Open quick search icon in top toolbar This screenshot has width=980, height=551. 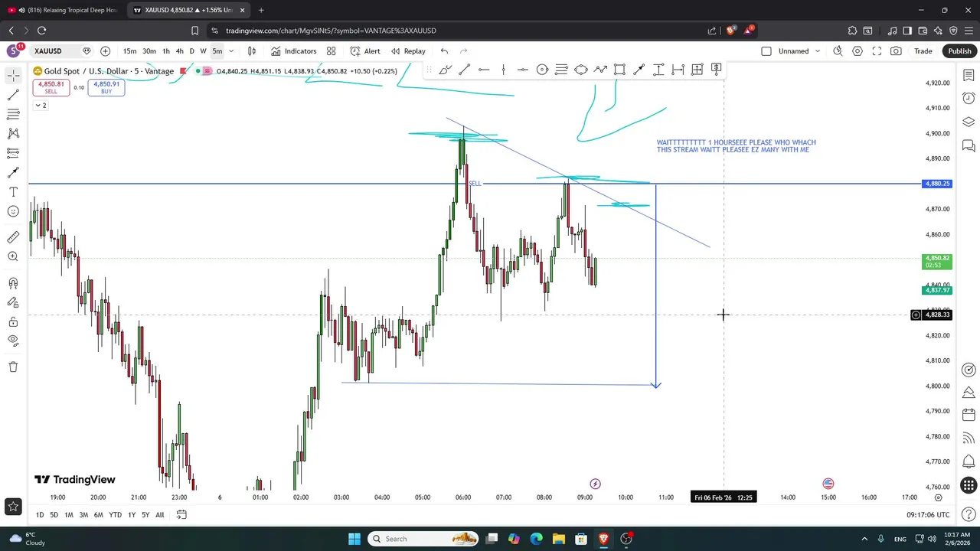click(838, 51)
